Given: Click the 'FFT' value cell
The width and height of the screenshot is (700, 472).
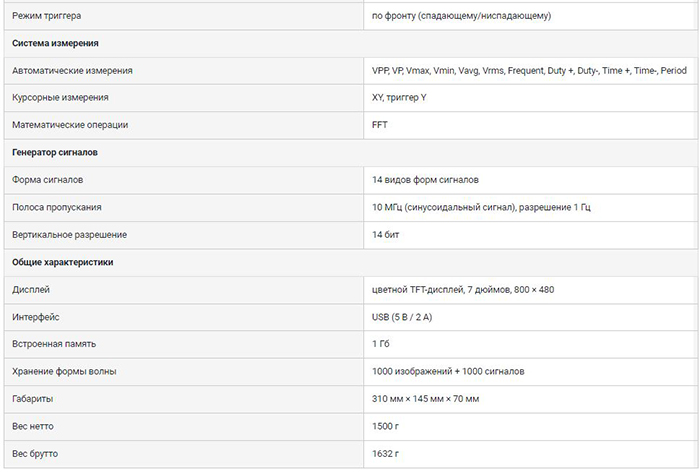Looking at the screenshot, I should pos(379,125).
